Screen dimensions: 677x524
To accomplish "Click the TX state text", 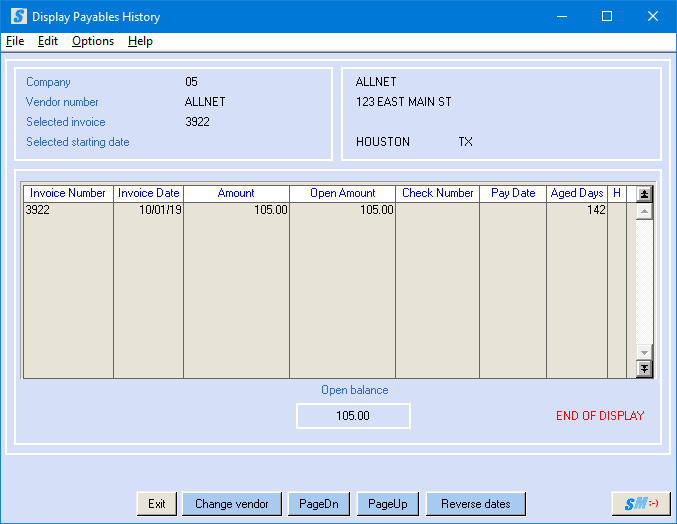I will [465, 142].
